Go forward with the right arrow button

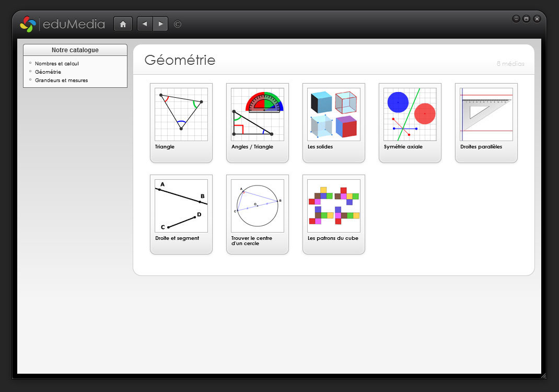(160, 24)
